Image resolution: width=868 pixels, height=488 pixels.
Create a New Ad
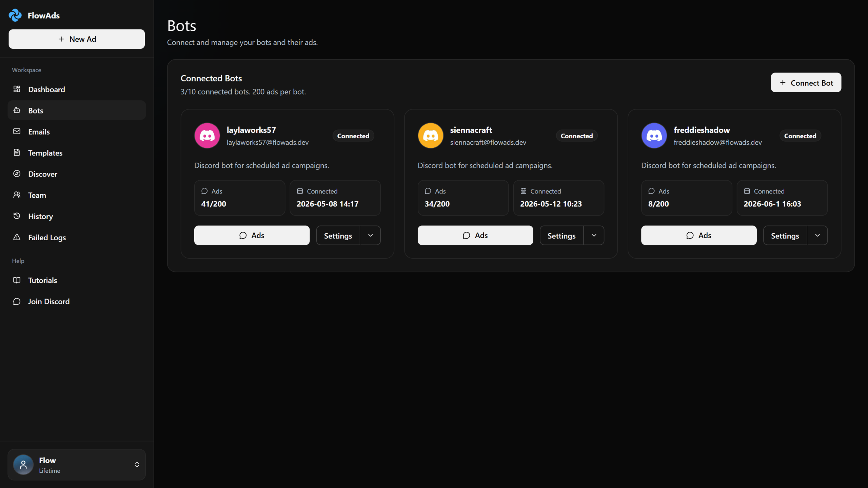pos(77,39)
